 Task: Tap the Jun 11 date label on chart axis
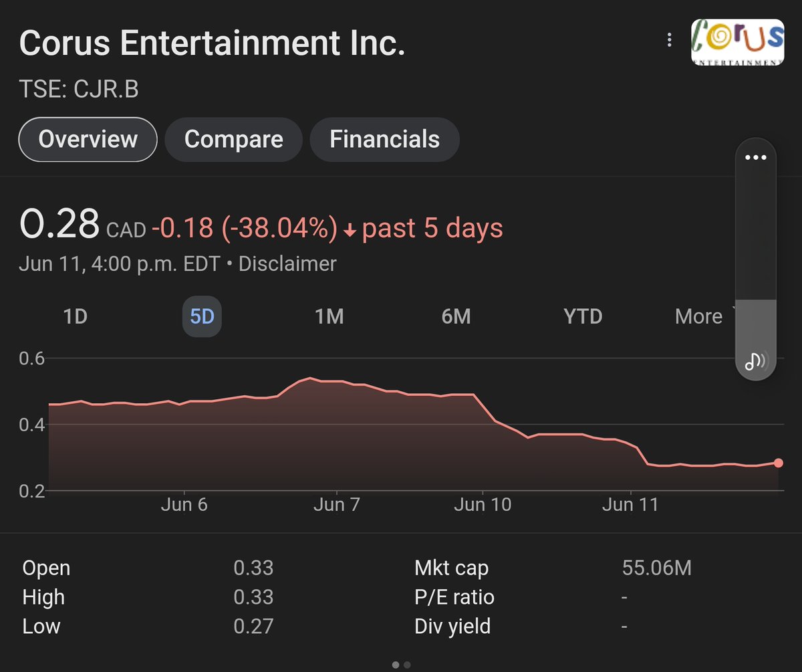[x=630, y=504]
